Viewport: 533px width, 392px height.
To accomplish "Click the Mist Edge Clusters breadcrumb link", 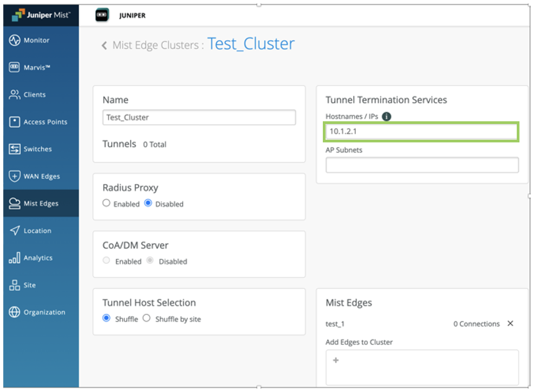I will click(x=155, y=45).
